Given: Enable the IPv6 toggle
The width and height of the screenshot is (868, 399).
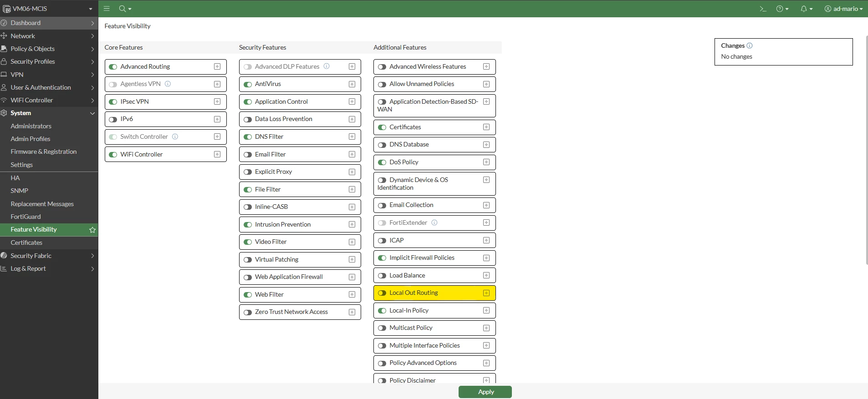Looking at the screenshot, I should [x=113, y=119].
